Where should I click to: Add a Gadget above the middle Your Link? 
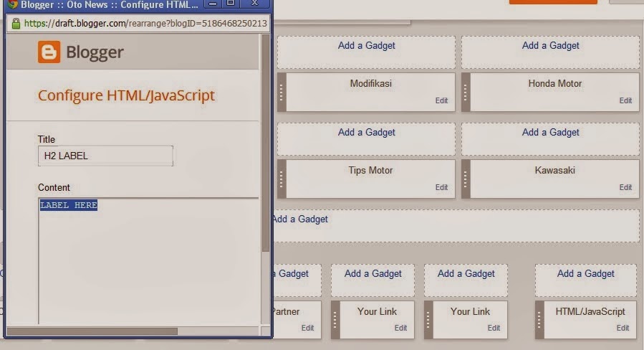click(466, 273)
